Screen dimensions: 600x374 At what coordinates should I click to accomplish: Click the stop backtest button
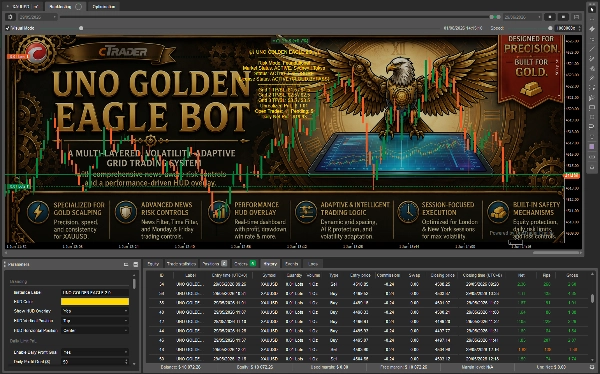[x=550, y=17]
